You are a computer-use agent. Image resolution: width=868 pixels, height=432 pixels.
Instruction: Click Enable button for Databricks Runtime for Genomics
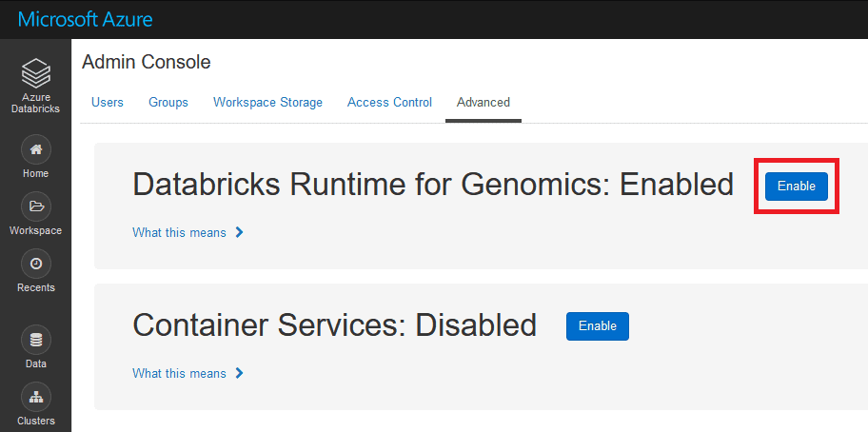(797, 186)
